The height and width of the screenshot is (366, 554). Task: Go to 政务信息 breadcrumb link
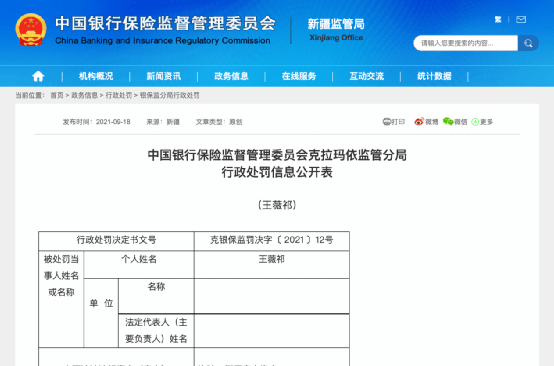[85, 95]
